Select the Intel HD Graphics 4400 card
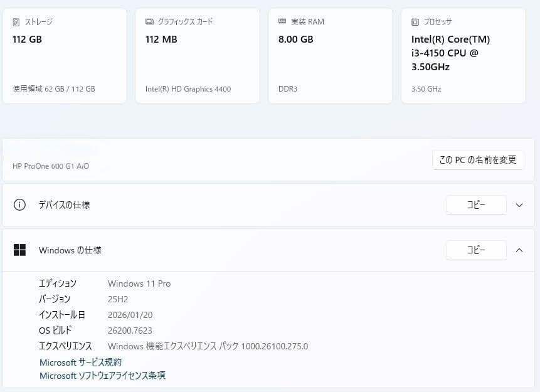The image size is (540, 392). [x=197, y=55]
